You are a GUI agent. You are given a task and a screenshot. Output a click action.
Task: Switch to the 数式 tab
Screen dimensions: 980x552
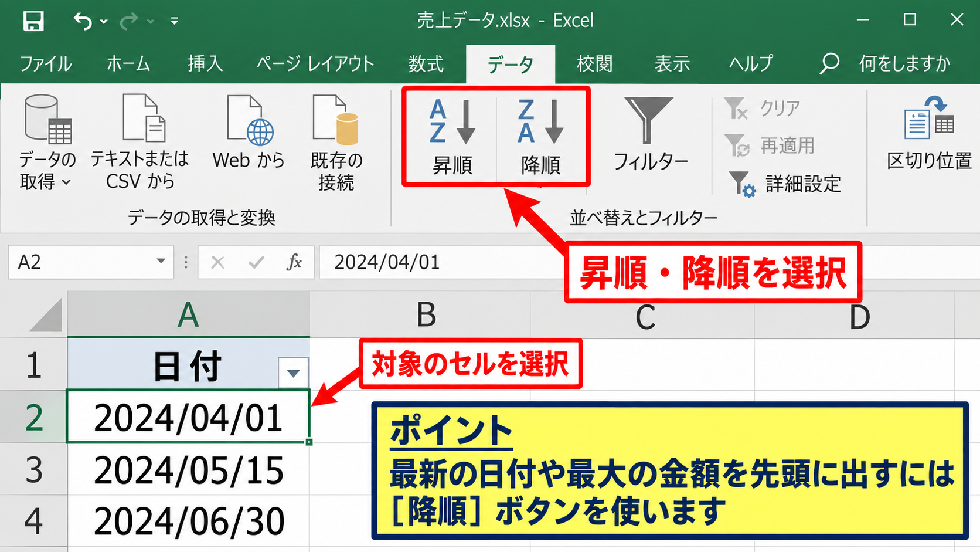[426, 63]
